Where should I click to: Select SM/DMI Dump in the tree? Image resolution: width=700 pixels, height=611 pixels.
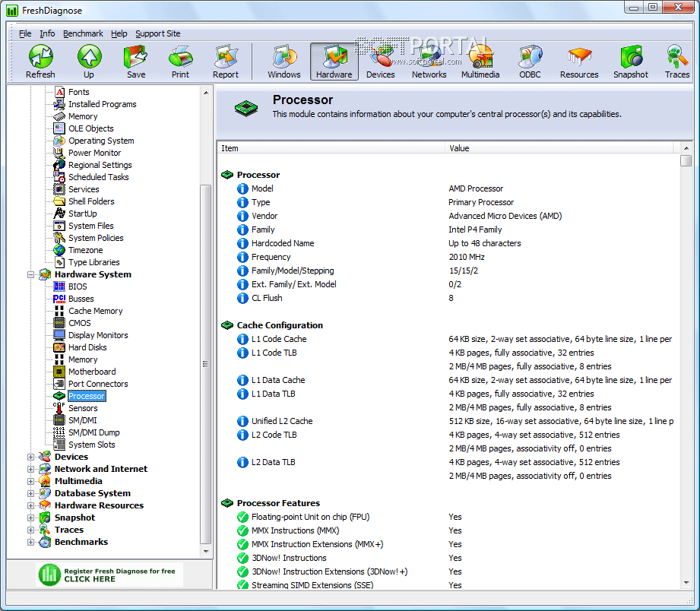tap(93, 432)
